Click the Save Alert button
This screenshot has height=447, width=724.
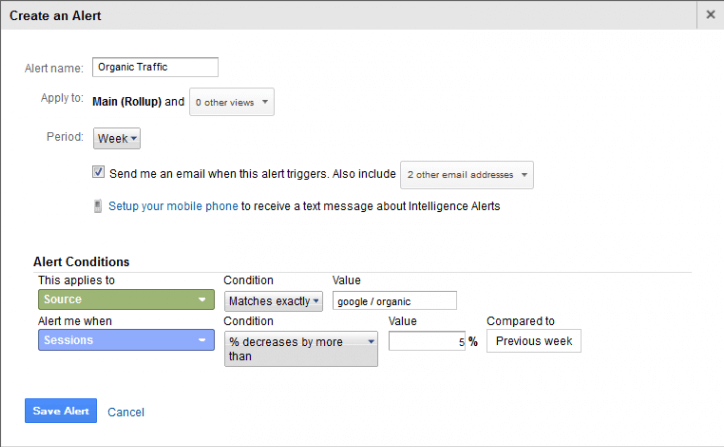point(61,411)
